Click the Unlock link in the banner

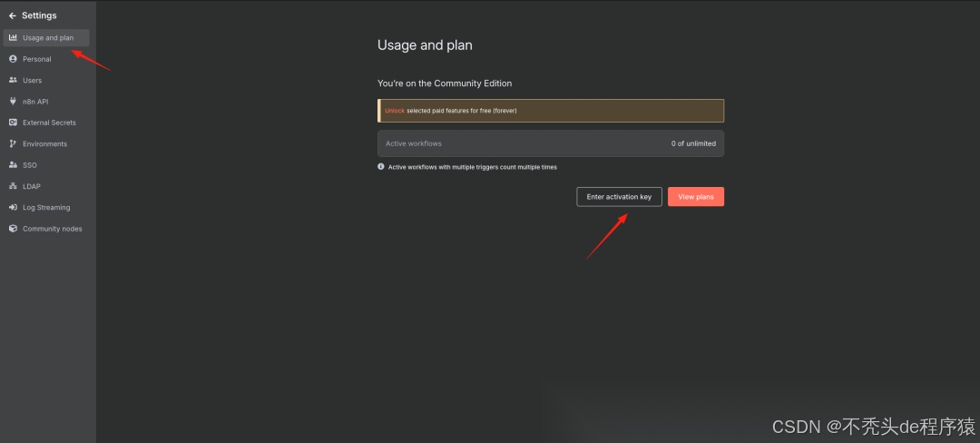click(395, 111)
